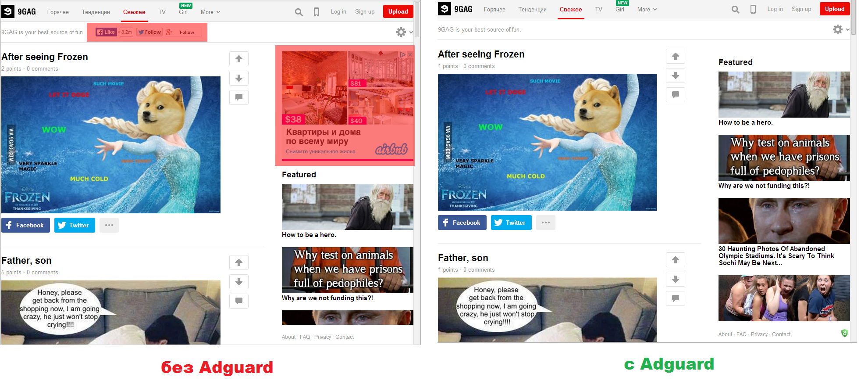
Task: Downvote 'After seeing Frozen' in the right window
Action: coord(676,75)
